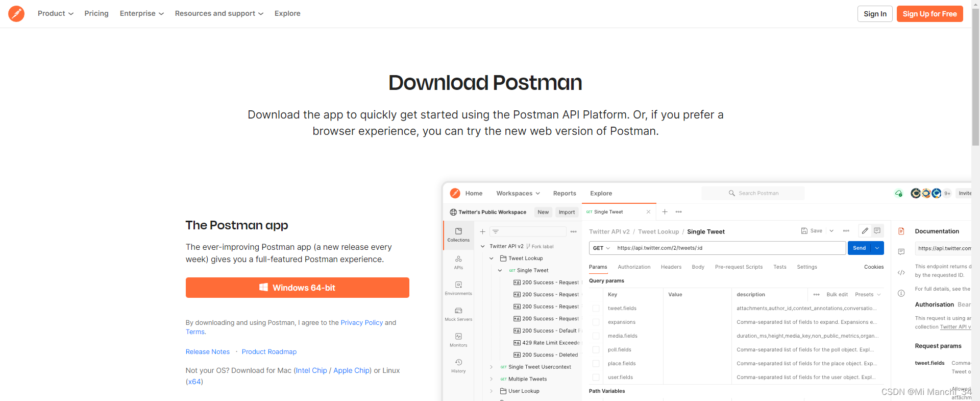Collapse the Twitter API v2 collection
980x401 pixels.
pos(482,246)
